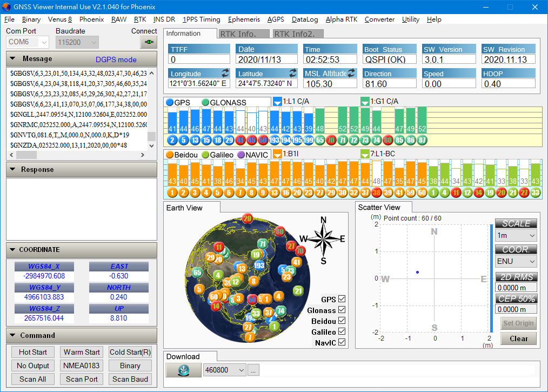The width and height of the screenshot is (548, 392).
Task: Open the 1:G1 C/A signal selector
Action: click(x=365, y=102)
